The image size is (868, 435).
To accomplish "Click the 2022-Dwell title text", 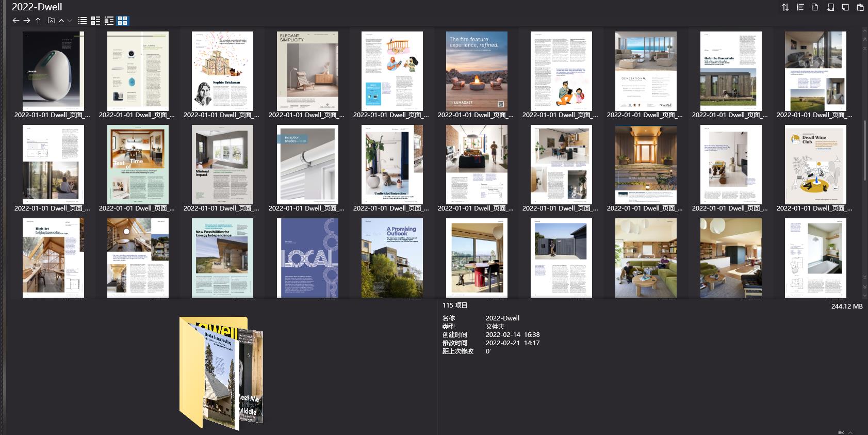I will pyautogui.click(x=37, y=7).
